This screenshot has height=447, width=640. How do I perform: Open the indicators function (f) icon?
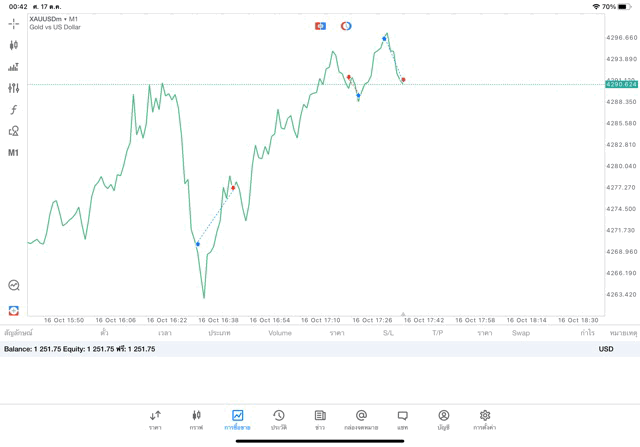[14, 110]
